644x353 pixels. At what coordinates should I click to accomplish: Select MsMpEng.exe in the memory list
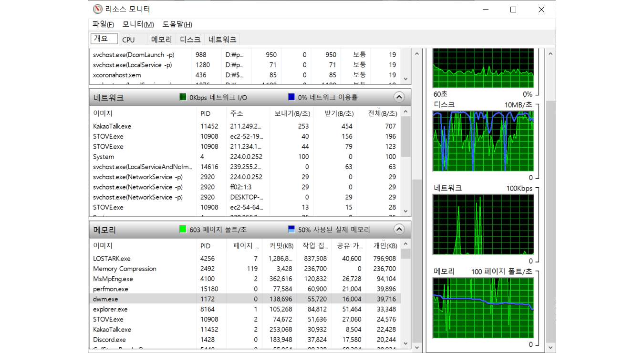pos(245,279)
